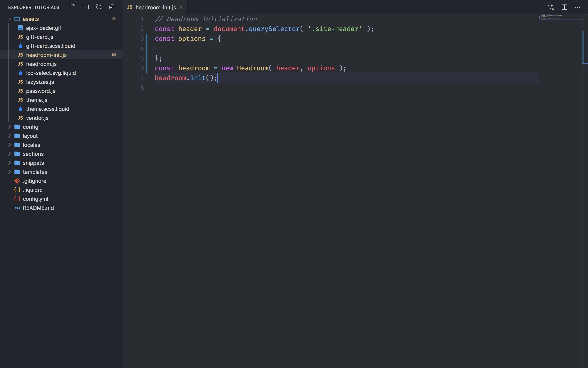Click the minimap code preview
Viewport: 588px width, 368px height.
pos(561,17)
